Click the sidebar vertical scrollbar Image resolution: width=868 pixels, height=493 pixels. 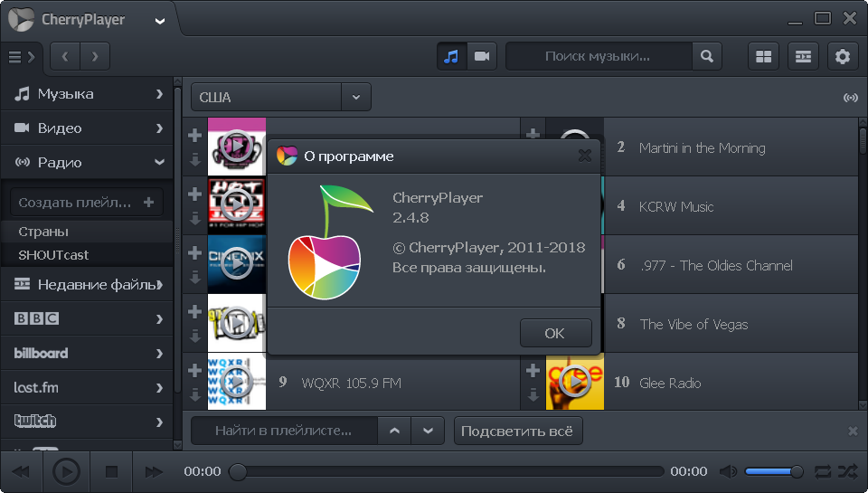click(178, 264)
